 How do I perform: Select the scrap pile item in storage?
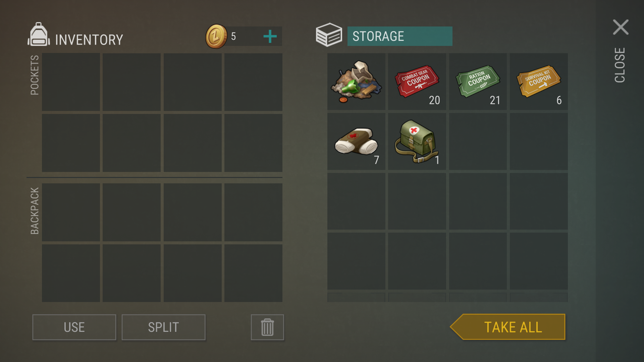[356, 81]
